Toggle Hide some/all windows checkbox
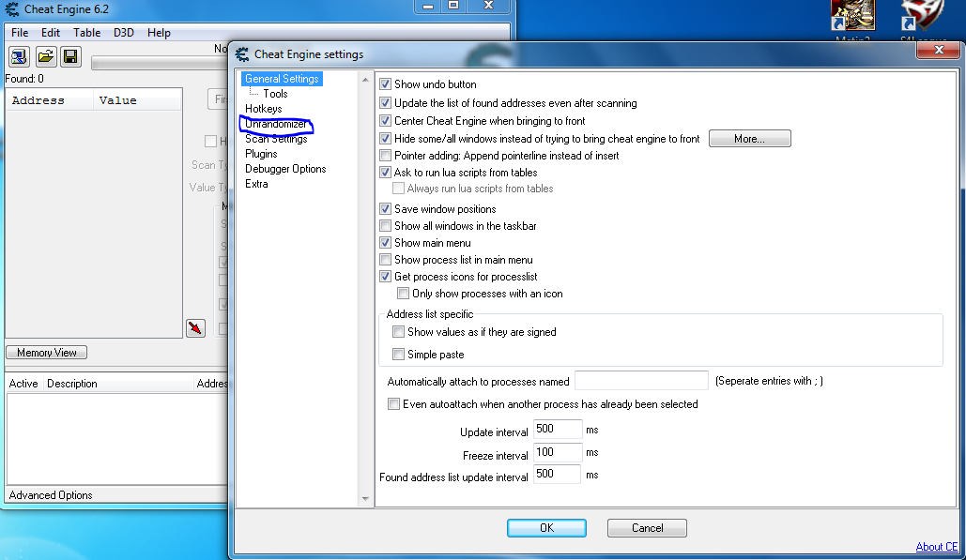966x560 pixels. click(x=385, y=139)
